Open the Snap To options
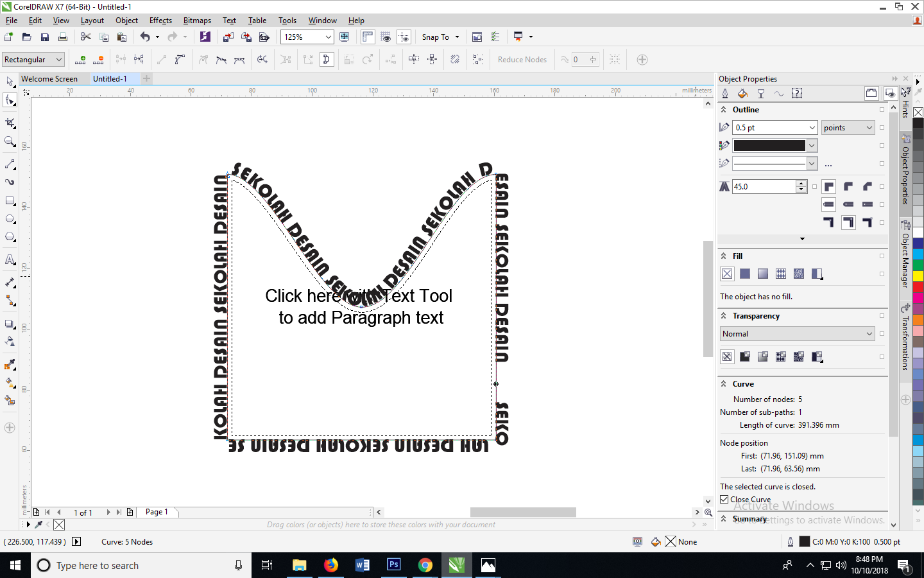The image size is (924, 578). point(440,37)
